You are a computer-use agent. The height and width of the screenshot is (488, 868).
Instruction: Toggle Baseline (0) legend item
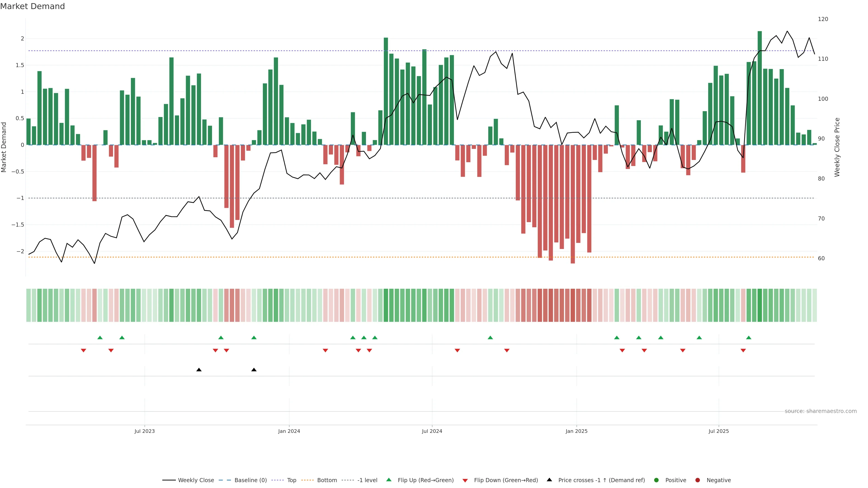[x=250, y=480]
